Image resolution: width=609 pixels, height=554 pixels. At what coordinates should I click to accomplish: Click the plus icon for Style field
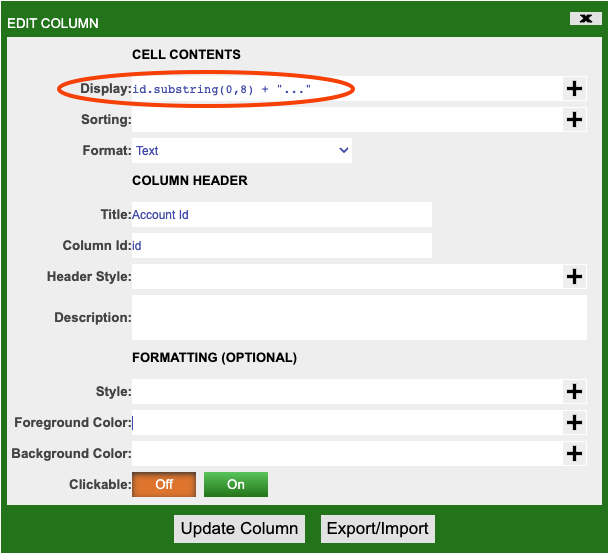point(574,392)
